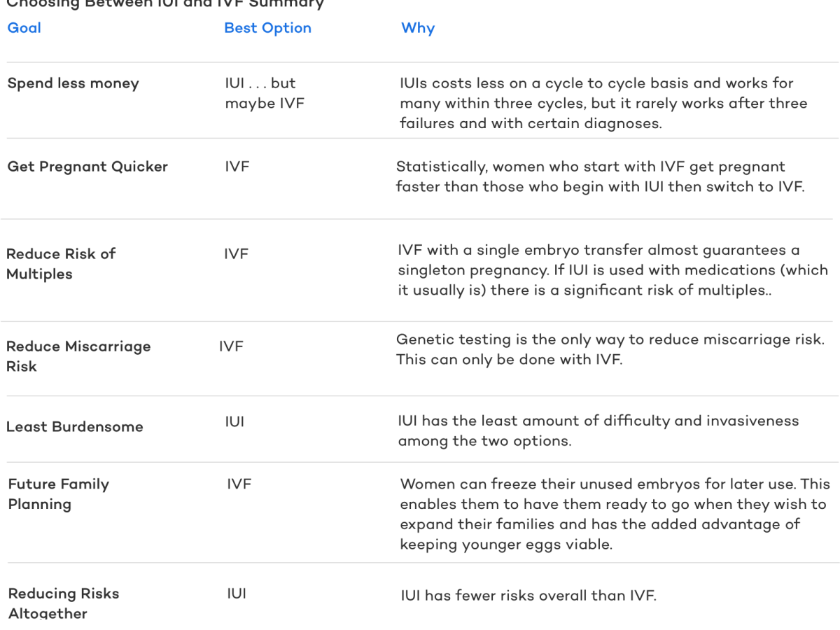The height and width of the screenshot is (630, 840).
Task: Select the Reduce Miscarriage Risk goal
Action: [78, 356]
